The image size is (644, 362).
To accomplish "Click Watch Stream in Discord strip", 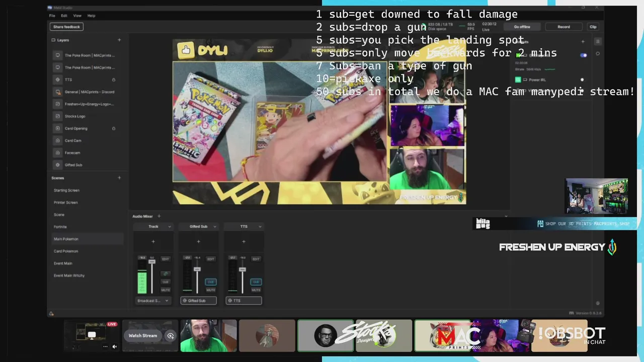I will (x=143, y=336).
